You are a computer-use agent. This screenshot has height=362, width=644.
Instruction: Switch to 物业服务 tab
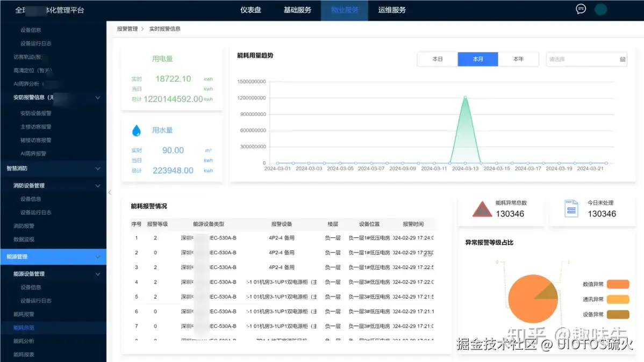click(x=344, y=10)
